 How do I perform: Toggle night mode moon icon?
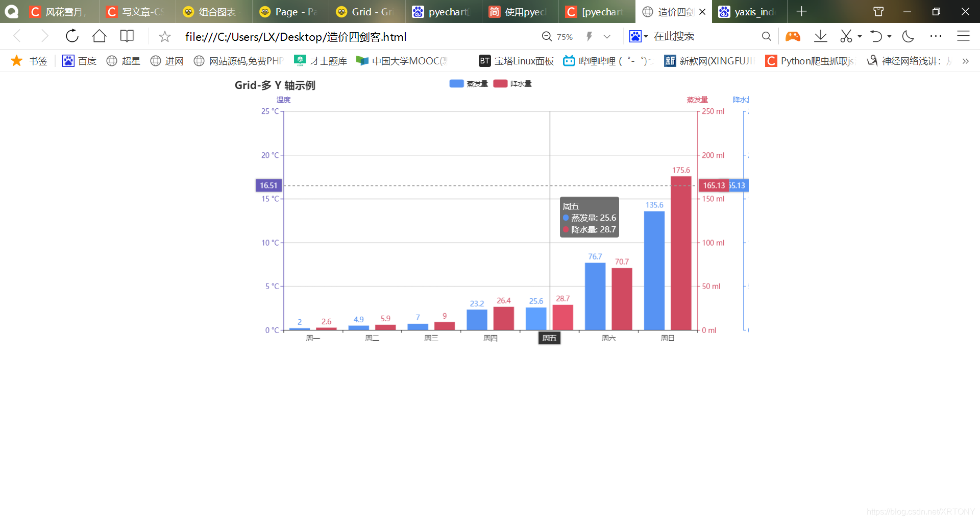(908, 36)
